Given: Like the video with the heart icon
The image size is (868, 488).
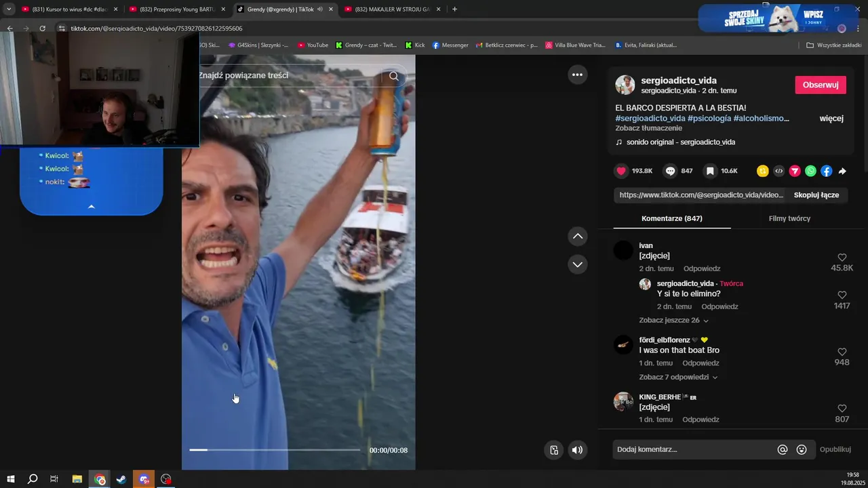Looking at the screenshot, I should 621,171.
